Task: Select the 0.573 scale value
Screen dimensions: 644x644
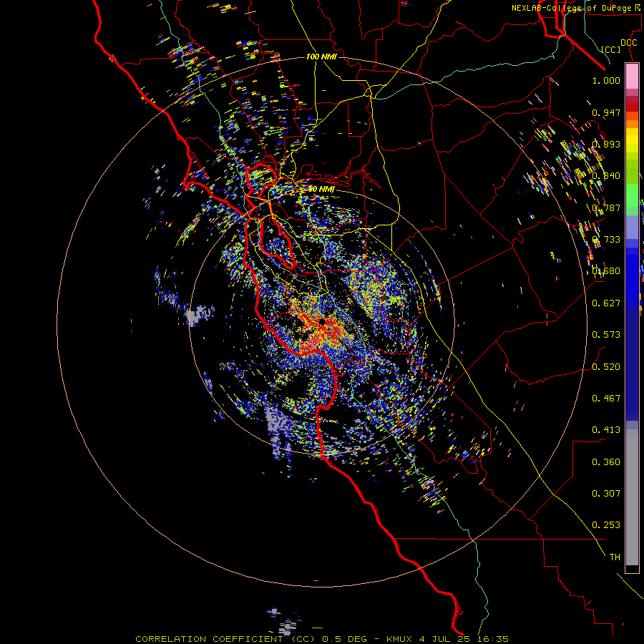Action: 606,335
